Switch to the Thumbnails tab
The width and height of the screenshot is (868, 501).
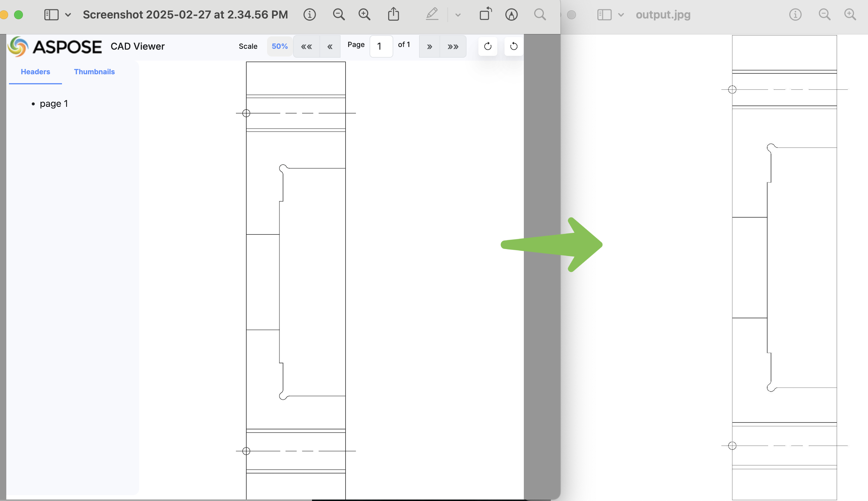tap(94, 72)
